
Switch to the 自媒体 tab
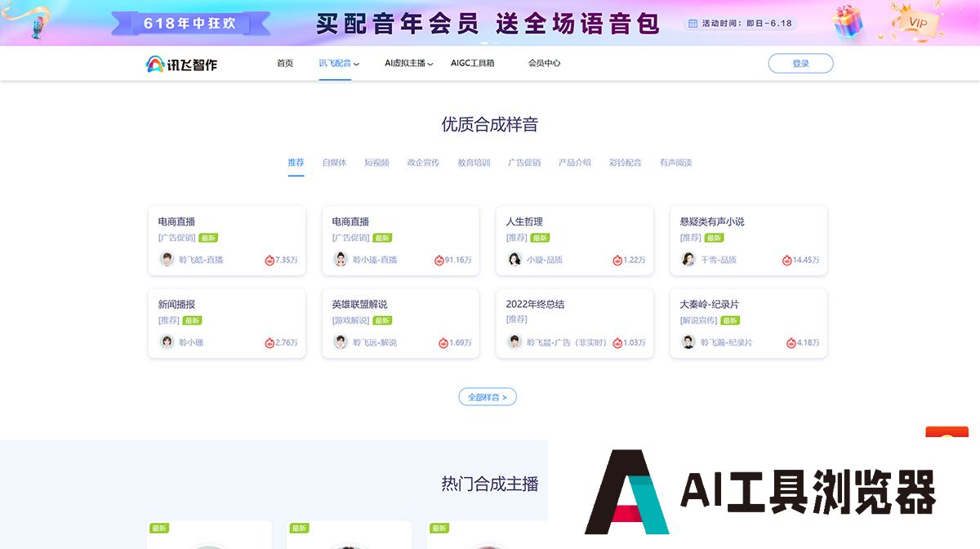334,163
